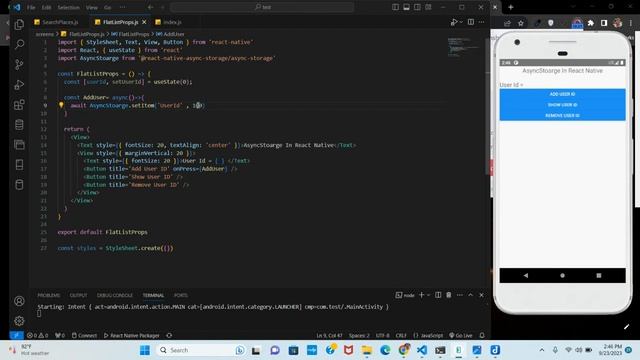This screenshot has height=360, width=640.
Task: Click the Kill Terminal trash icon
Action: [x=449, y=295]
